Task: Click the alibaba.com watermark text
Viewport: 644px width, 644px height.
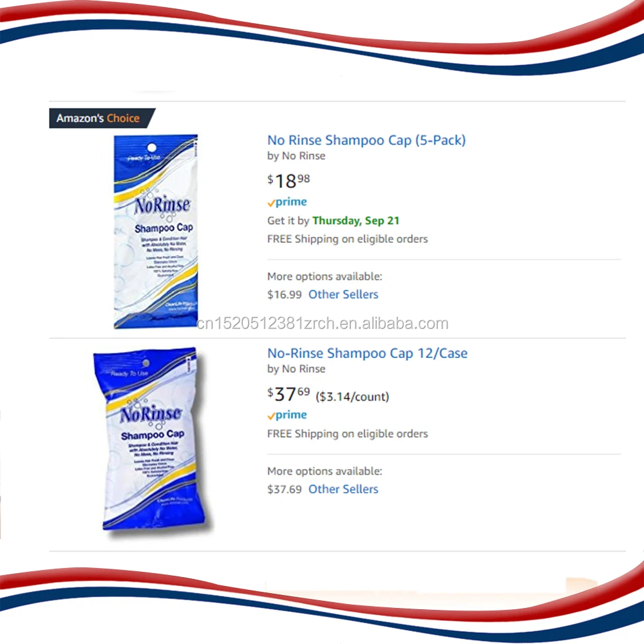Action: tap(323, 324)
